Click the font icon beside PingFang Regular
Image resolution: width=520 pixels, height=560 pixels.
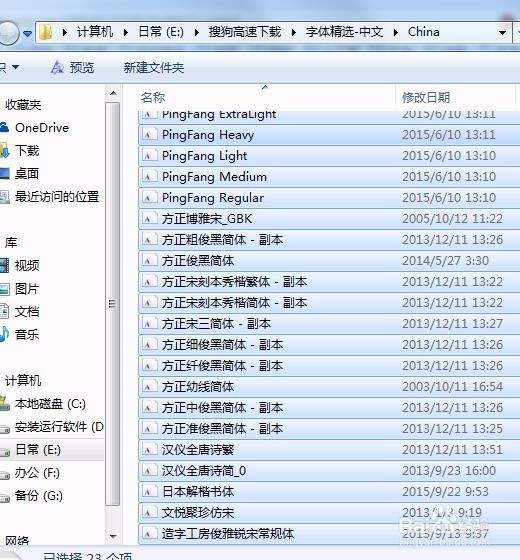coord(150,198)
